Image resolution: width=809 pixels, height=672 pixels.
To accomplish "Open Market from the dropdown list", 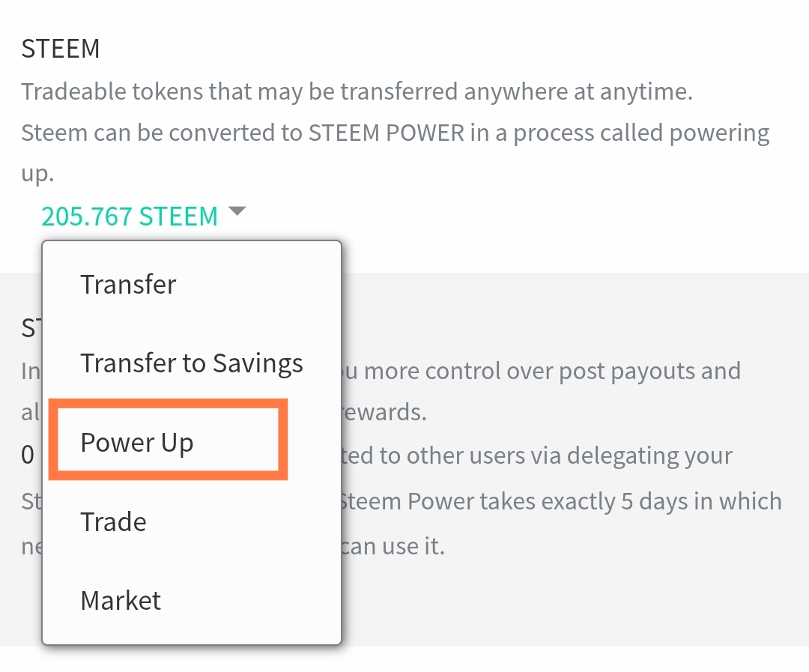I will 121,601.
